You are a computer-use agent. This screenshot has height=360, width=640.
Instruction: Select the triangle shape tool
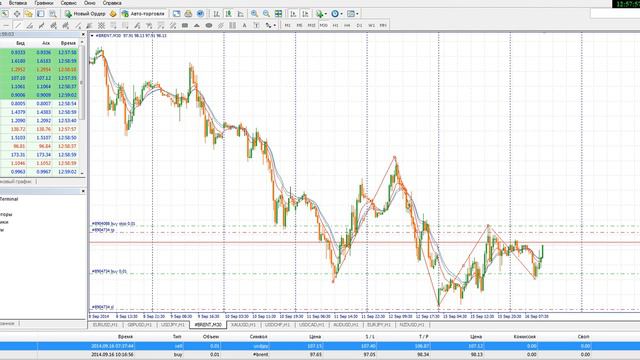pos(197,25)
